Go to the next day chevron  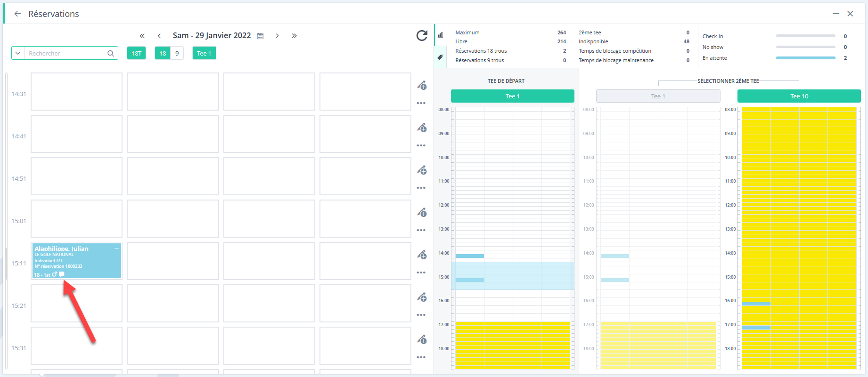point(277,36)
